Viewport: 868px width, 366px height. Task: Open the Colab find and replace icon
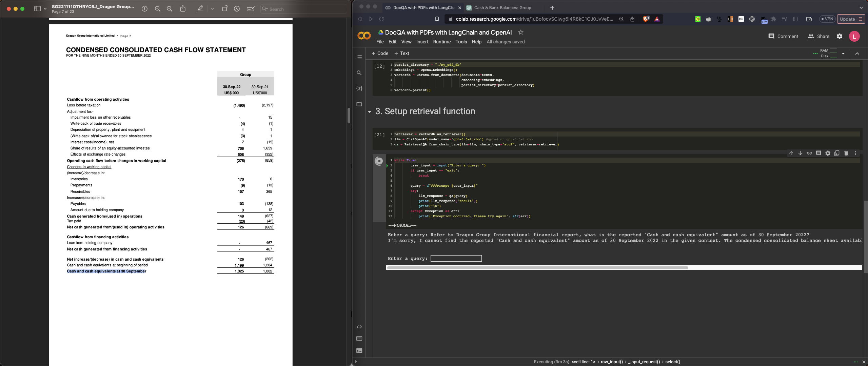pyautogui.click(x=359, y=73)
